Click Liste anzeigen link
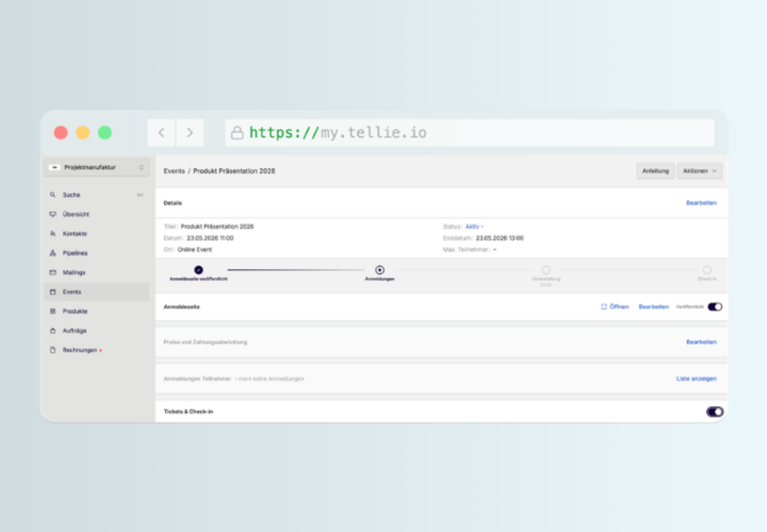 [x=696, y=379]
